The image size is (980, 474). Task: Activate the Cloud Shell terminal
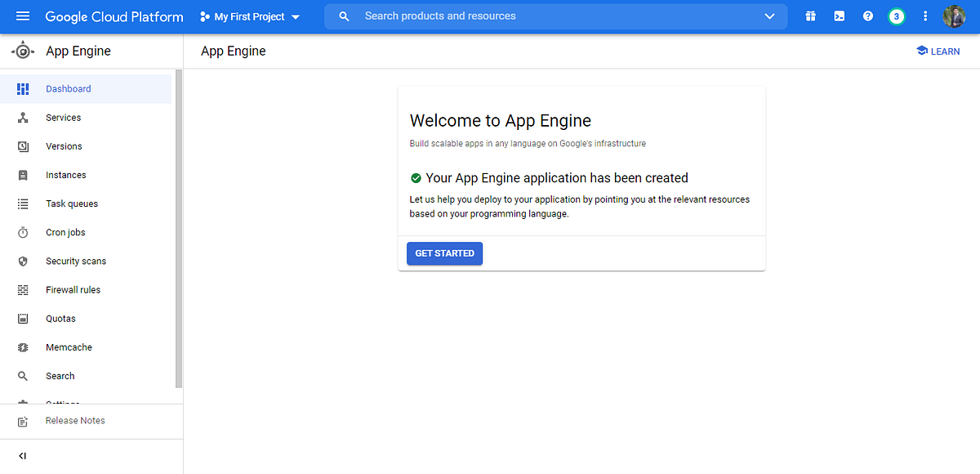pos(839,16)
